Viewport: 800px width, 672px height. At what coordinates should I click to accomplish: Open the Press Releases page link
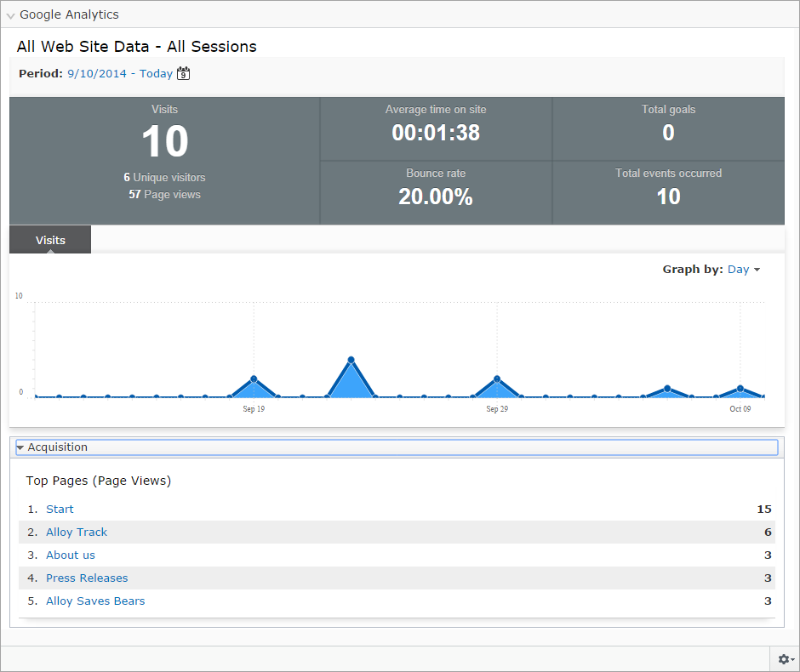(87, 578)
